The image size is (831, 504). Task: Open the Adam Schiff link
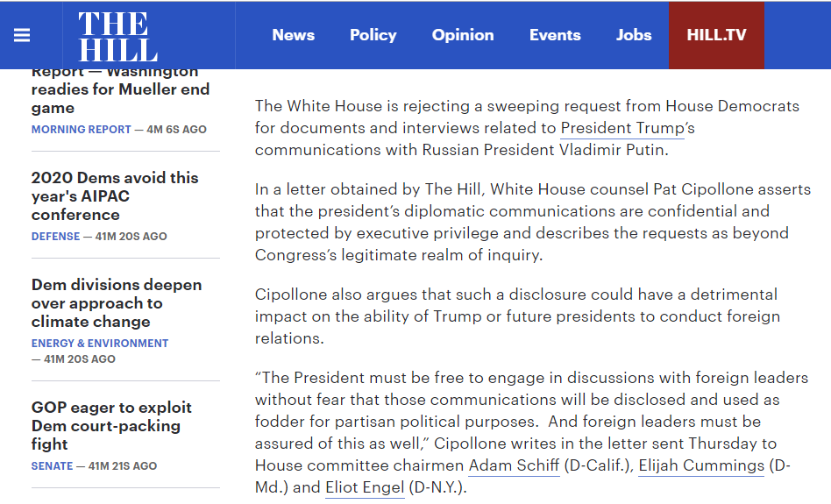[x=514, y=465]
